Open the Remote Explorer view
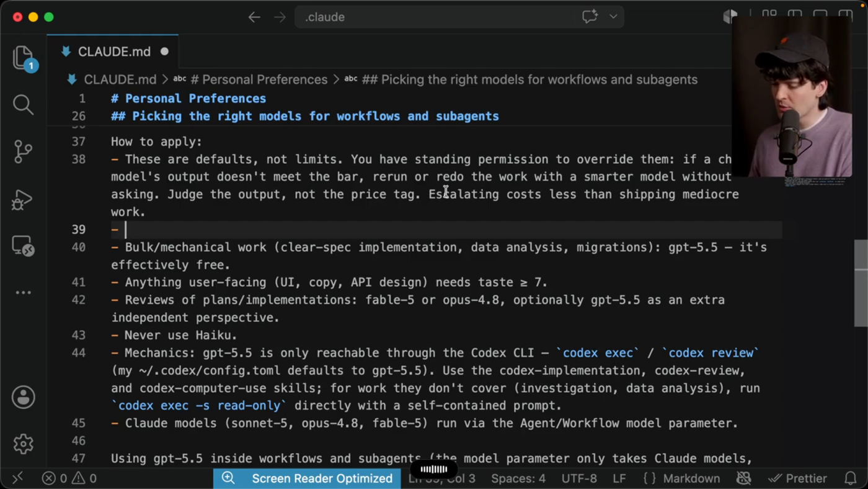Viewport: 868px width, 489px height. click(24, 246)
